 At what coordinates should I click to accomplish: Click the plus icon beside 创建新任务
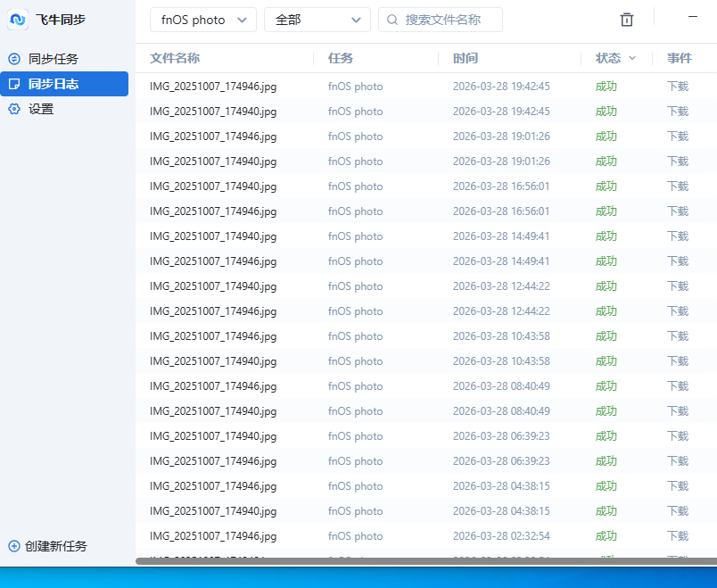[14, 546]
